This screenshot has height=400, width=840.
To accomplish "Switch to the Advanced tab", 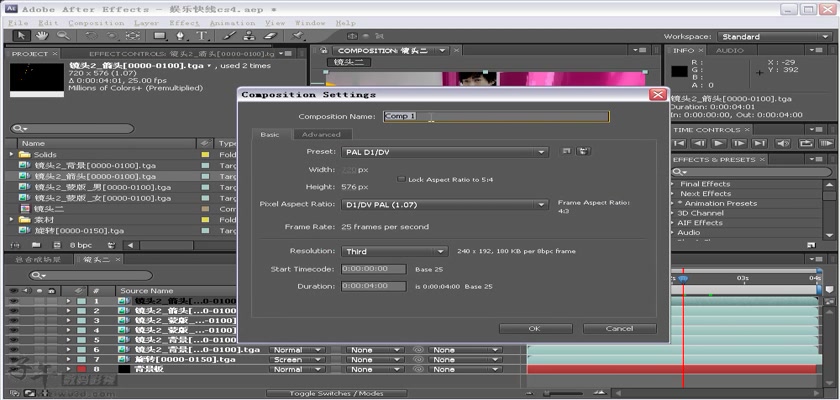I will pos(321,134).
